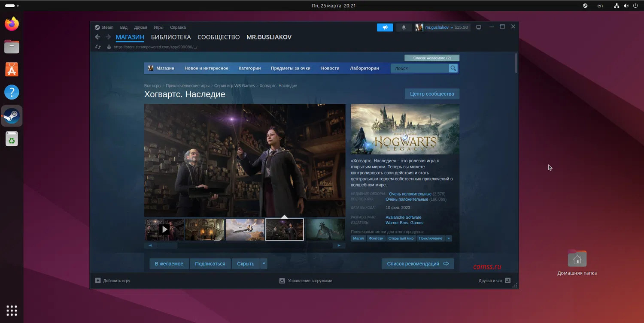Open Список рекомендаций
The width and height of the screenshot is (644, 323).
(418, 264)
